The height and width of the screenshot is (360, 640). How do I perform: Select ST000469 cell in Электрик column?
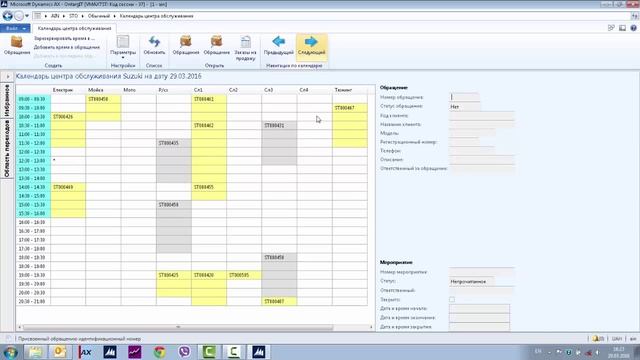click(68, 187)
